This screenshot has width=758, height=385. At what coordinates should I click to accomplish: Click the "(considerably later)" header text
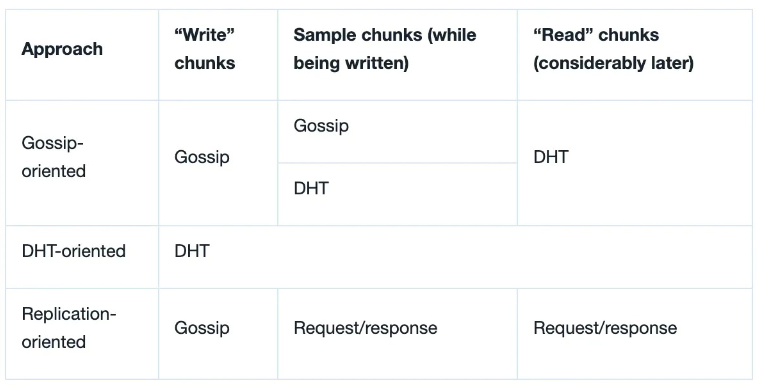tap(613, 63)
